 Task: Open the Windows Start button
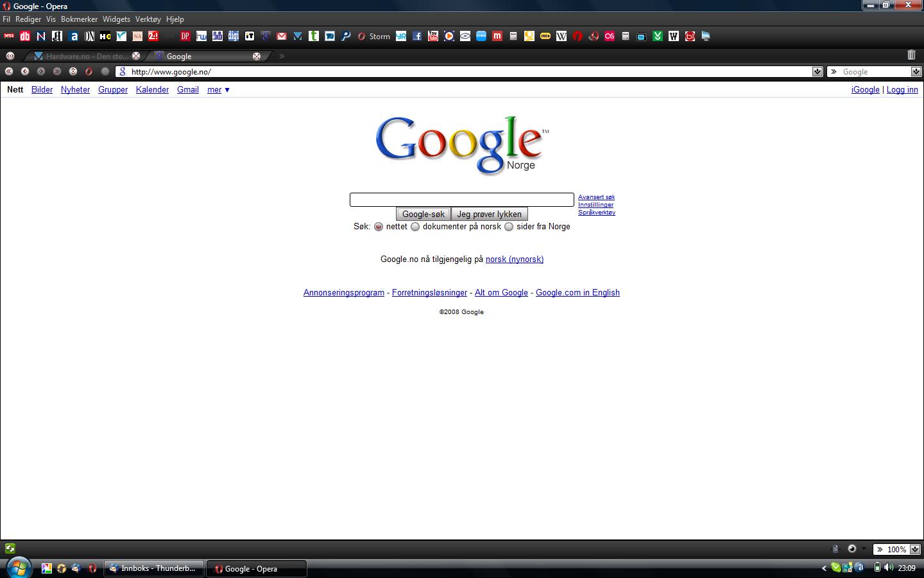(19, 568)
